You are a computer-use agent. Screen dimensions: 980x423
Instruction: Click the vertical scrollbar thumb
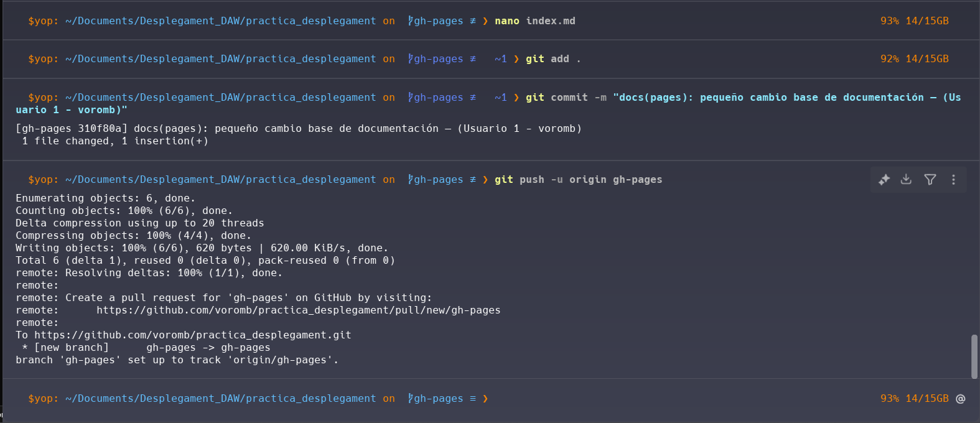coord(974,356)
